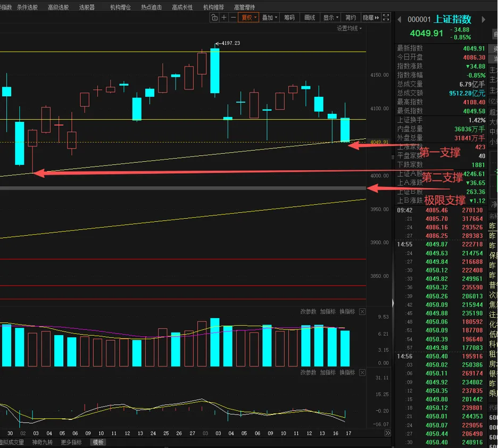Toggle the 筹码 chip distribution button
This screenshot has width=498, height=448.
(289, 18)
